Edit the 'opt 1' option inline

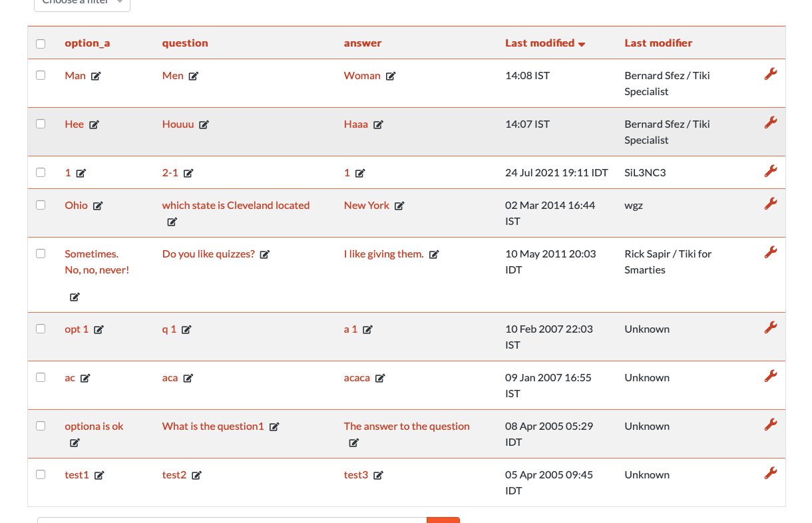(99, 329)
